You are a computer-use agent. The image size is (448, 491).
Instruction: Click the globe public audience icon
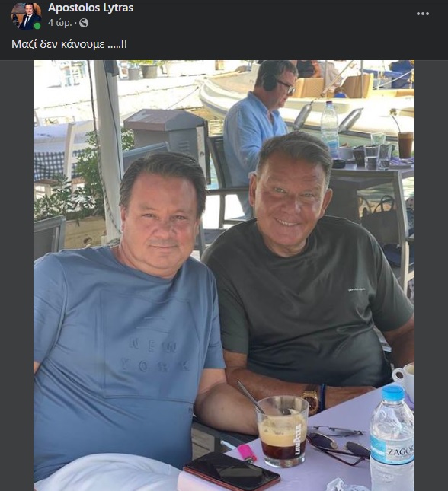coord(84,23)
